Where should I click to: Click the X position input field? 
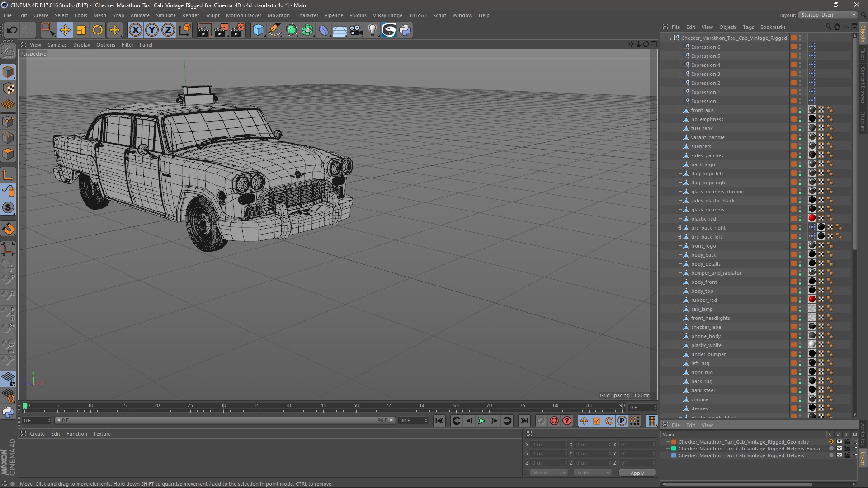coord(549,445)
